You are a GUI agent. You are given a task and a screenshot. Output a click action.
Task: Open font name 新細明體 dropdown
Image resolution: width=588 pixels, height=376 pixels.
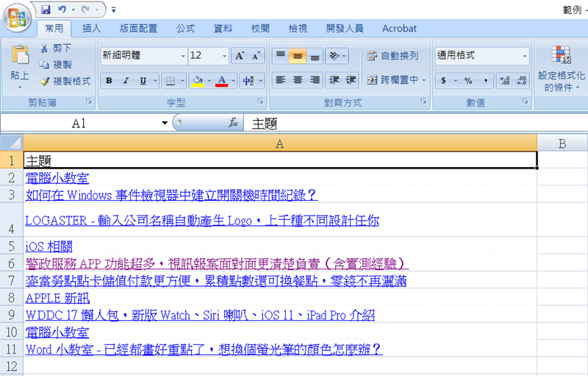(x=183, y=56)
